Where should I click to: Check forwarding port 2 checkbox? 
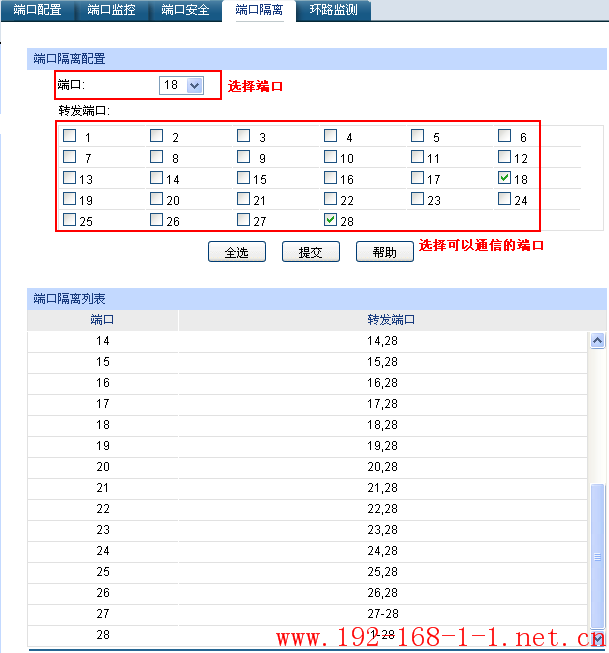[157, 135]
